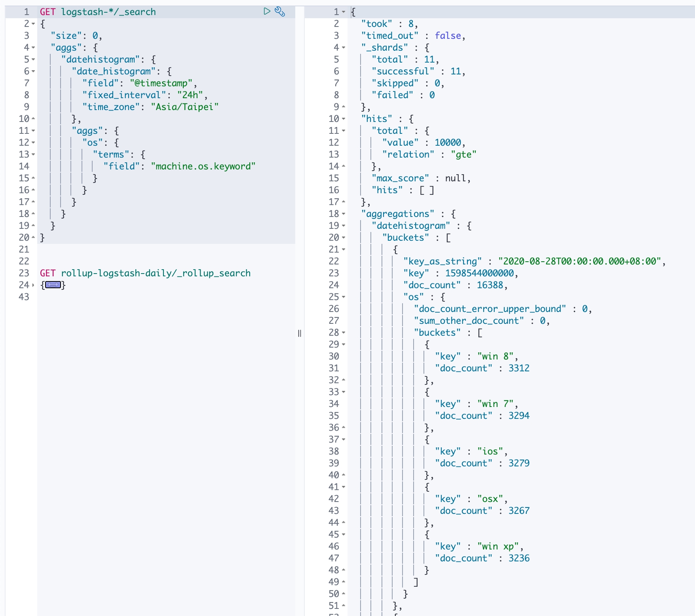
Task: Click the "Asia/Taipei" time zone value
Action: [184, 107]
